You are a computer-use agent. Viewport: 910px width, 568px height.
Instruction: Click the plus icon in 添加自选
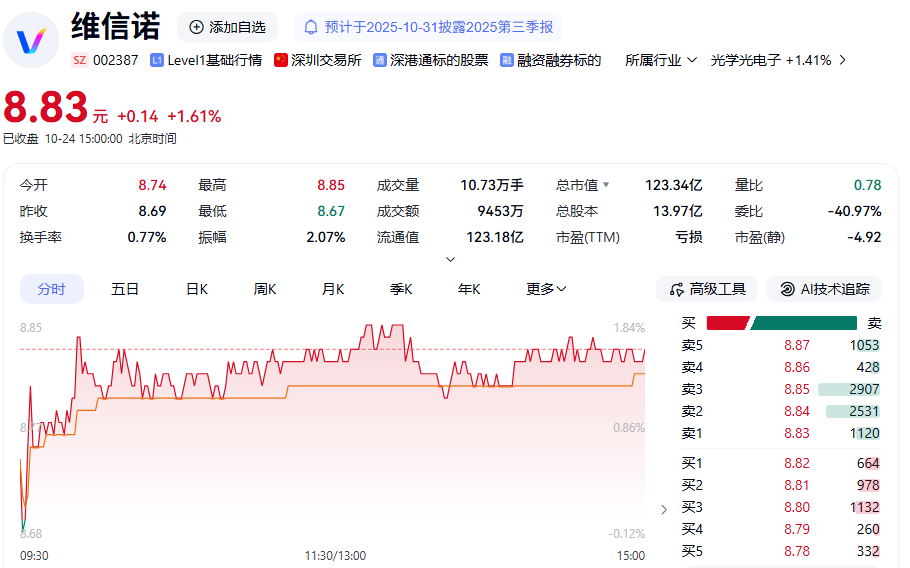[196, 27]
